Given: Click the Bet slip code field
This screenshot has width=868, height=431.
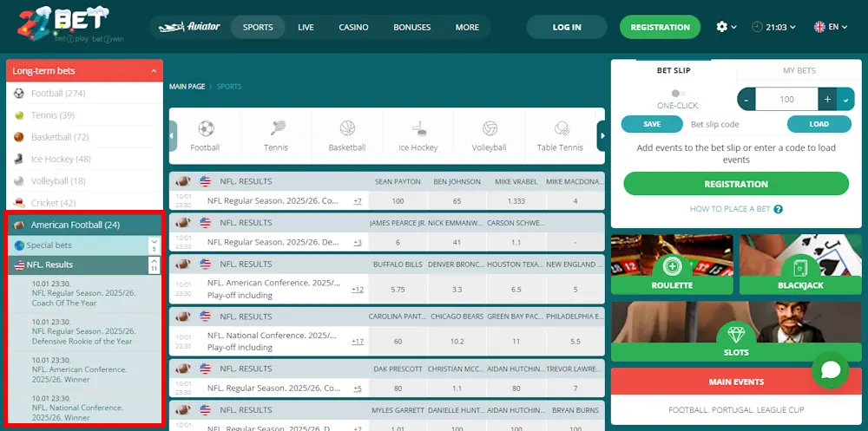Looking at the screenshot, I should [734, 124].
